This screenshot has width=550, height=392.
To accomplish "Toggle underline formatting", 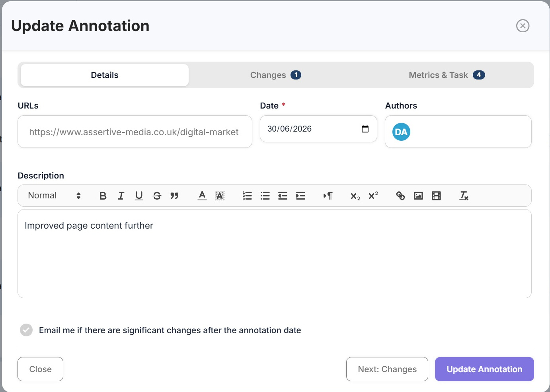I will click(139, 196).
